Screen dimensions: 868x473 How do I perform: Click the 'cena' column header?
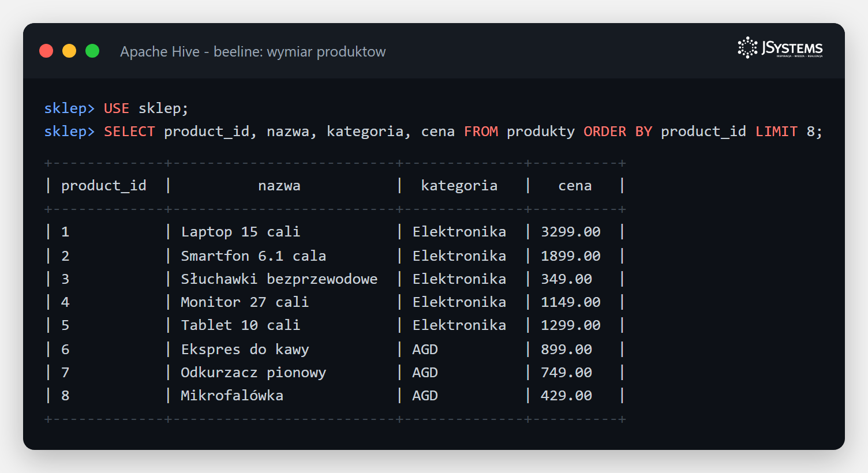click(575, 186)
